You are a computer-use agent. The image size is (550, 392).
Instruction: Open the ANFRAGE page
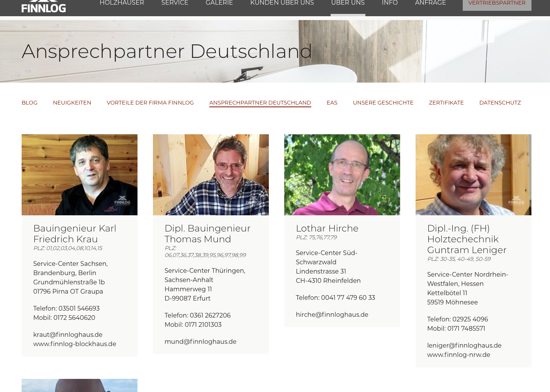tap(430, 3)
